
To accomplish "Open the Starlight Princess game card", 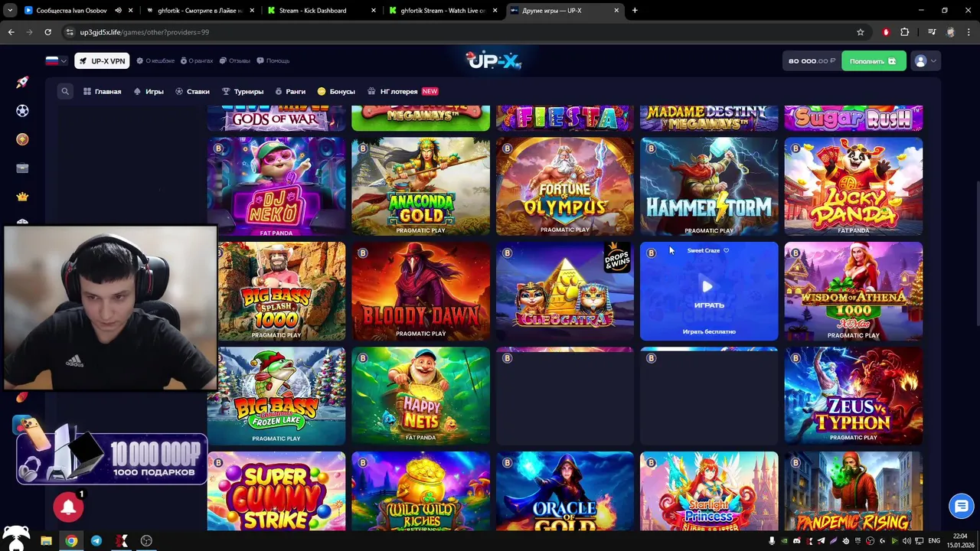I will (709, 491).
